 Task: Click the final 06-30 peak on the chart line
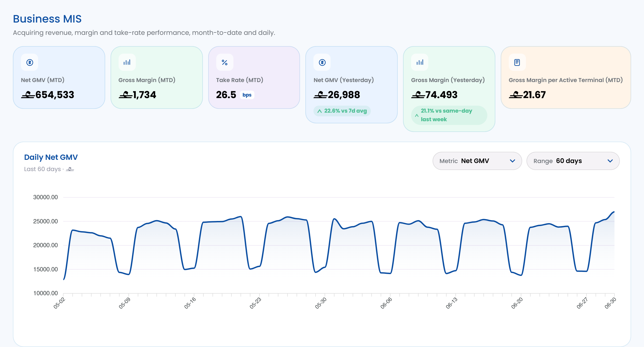[614, 212]
